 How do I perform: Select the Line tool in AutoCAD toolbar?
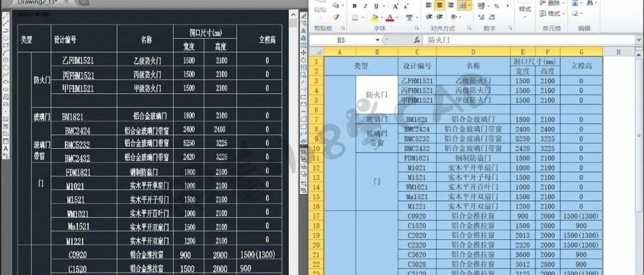[x=6, y=17]
